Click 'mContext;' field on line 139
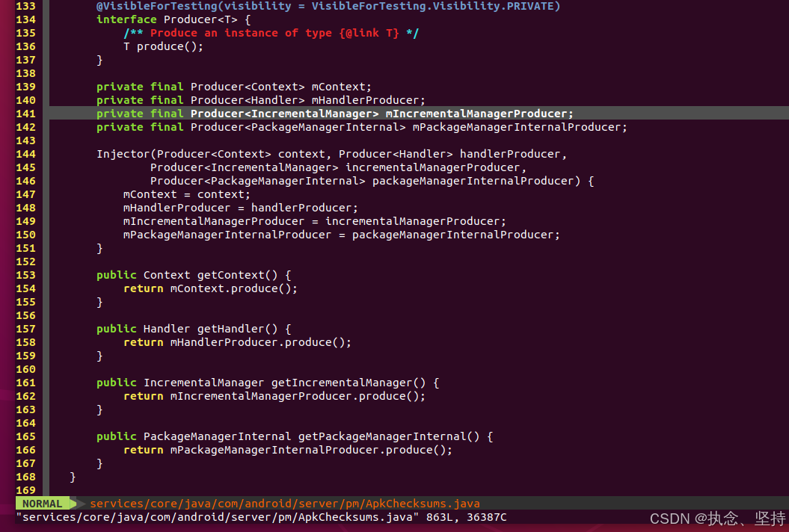This screenshot has width=789, height=532. [x=342, y=87]
